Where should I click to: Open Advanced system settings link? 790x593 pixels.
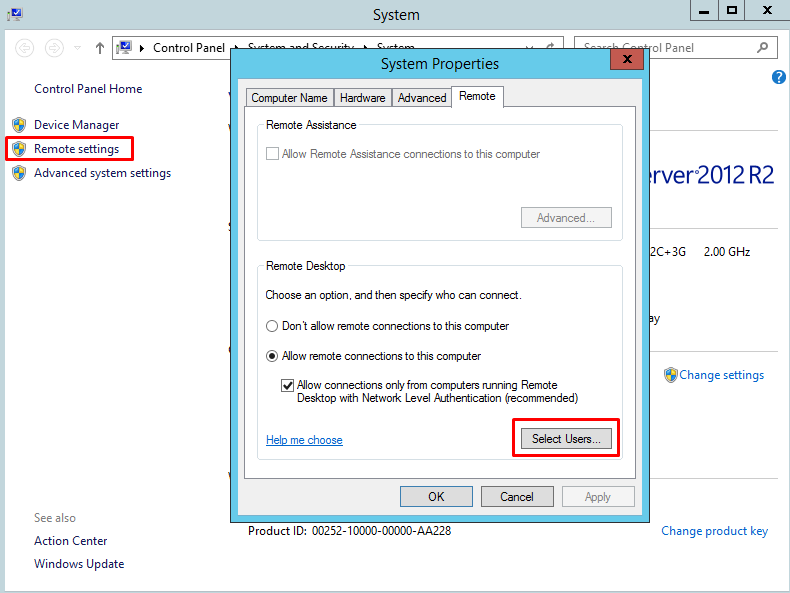point(102,173)
